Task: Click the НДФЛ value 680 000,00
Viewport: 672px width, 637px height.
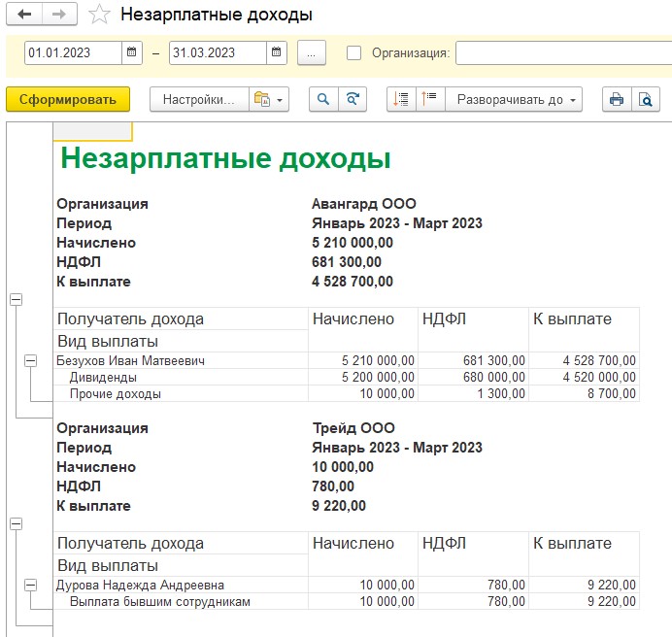Action: pos(493,377)
